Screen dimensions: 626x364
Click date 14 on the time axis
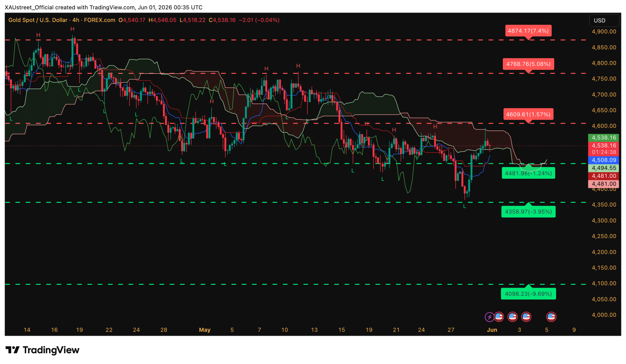click(27, 330)
